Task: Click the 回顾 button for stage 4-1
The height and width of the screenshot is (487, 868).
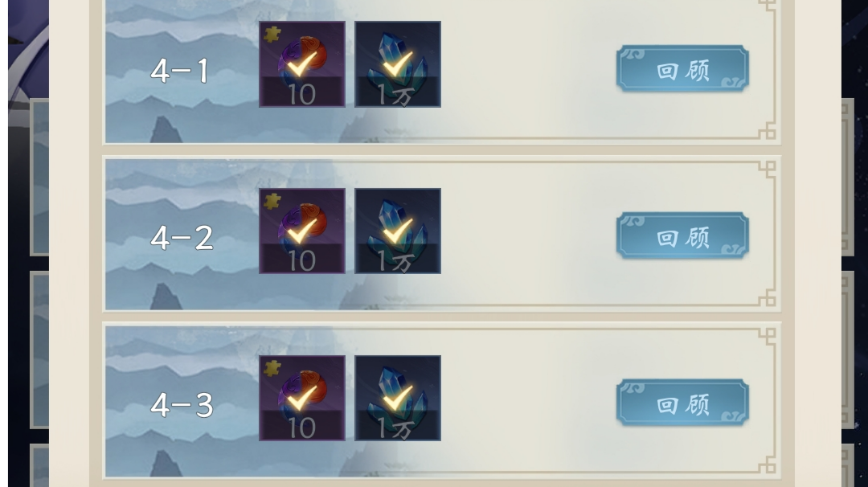Action: coord(682,68)
